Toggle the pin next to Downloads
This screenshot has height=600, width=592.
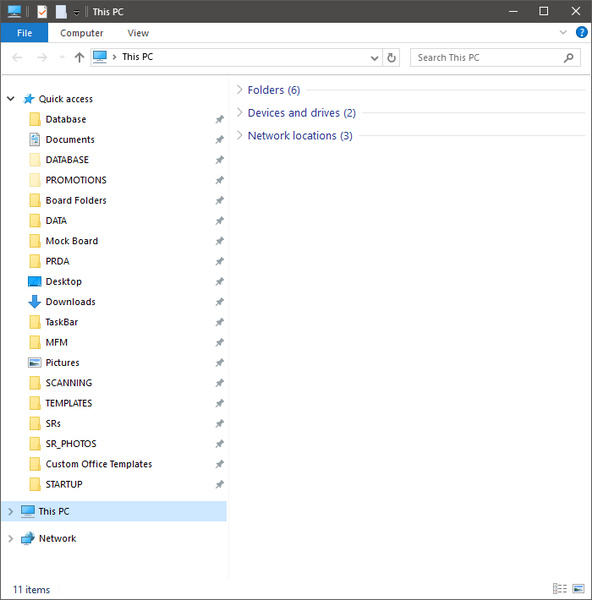tap(219, 302)
